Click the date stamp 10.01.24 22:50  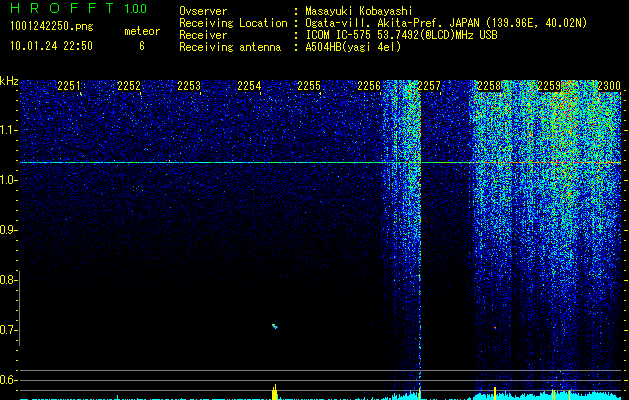tap(51, 46)
